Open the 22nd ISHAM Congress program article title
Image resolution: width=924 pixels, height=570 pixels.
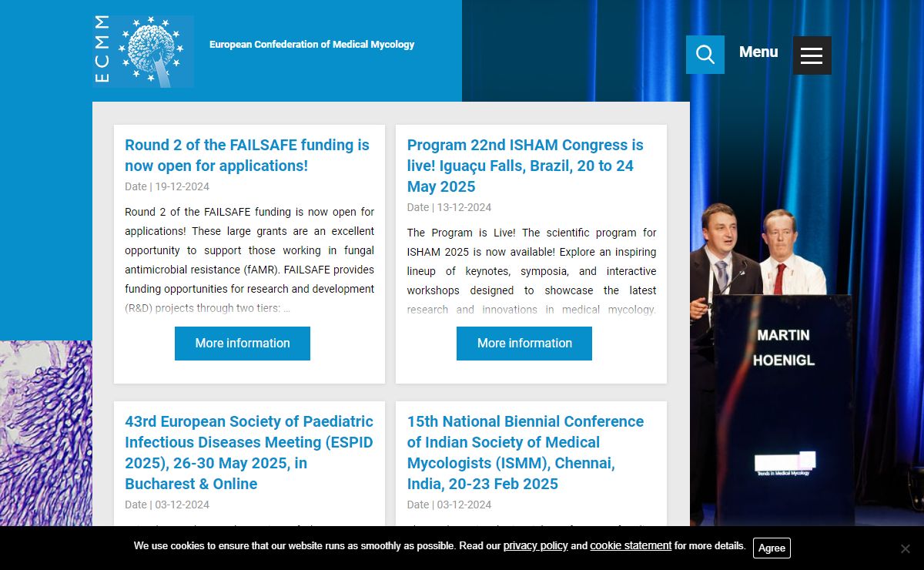525,166
